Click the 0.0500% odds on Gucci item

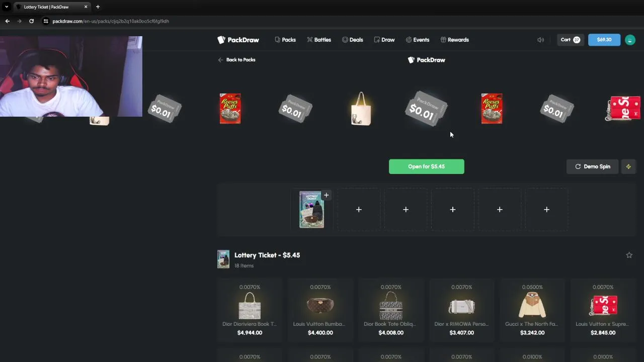(532, 287)
